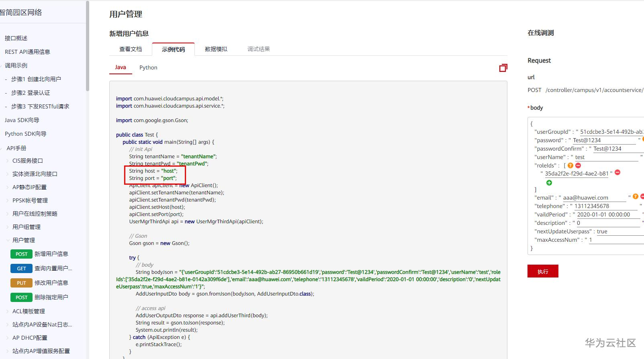The width and height of the screenshot is (644, 359).
Task: Go to 步骤3 下发RESTful请求
Action: coord(40,106)
